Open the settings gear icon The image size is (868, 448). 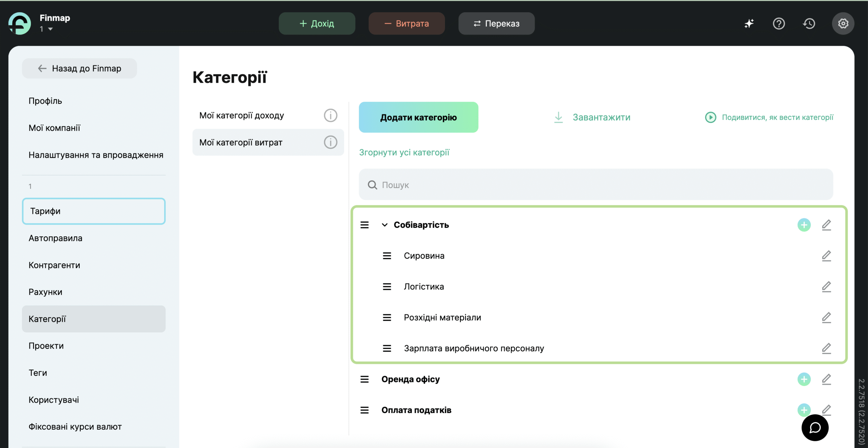pos(843,23)
